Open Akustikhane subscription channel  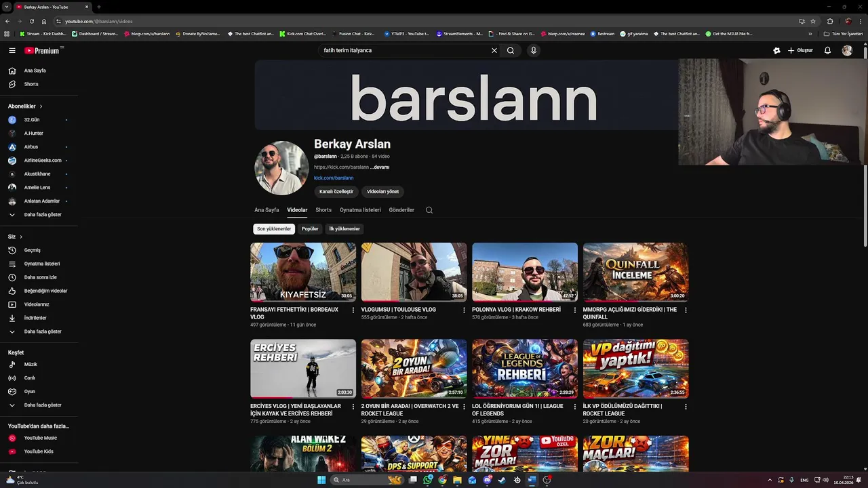(39, 174)
